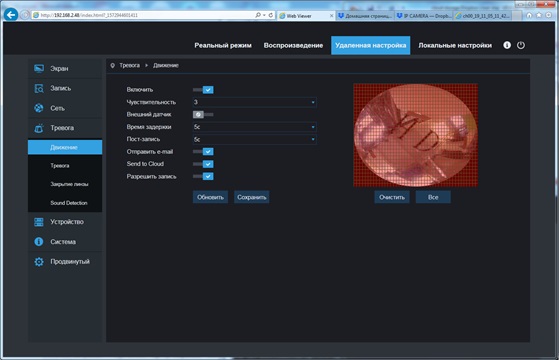Collapse the Тревога section in sidebar
The height and width of the screenshot is (360, 559).
(x=65, y=128)
